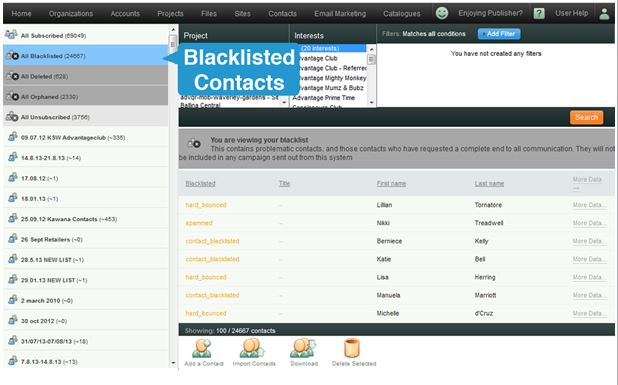The image size is (618, 385).
Task: Select Advantage Mumz & Bubz interest
Action: [x=332, y=88]
